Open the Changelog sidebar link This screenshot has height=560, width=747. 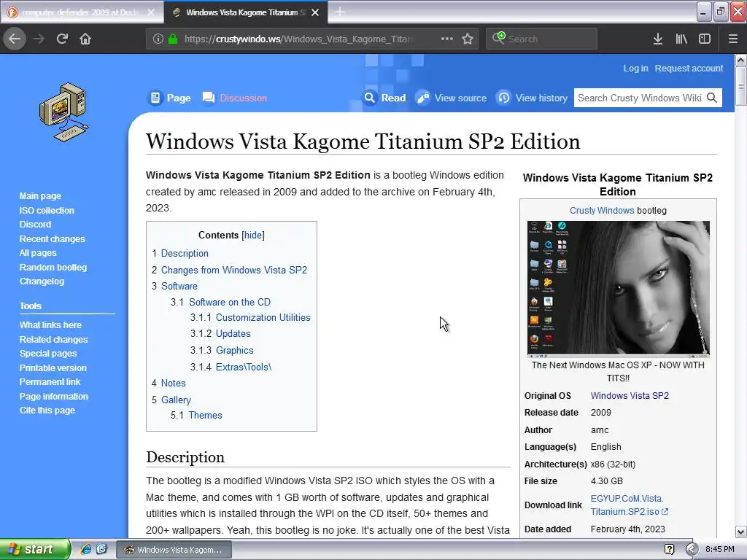pos(42,281)
